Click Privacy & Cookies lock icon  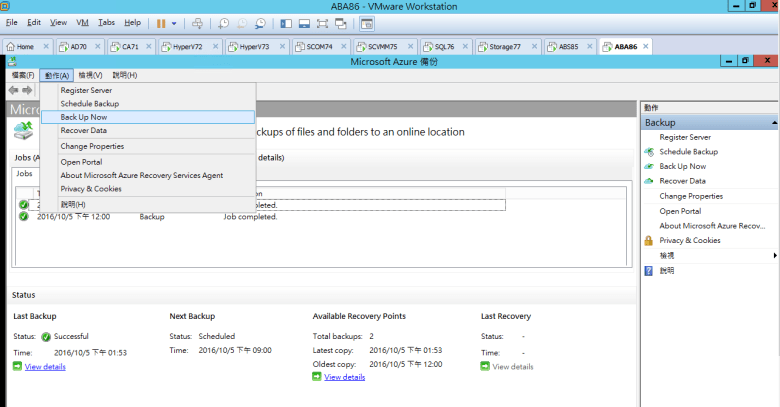(649, 240)
